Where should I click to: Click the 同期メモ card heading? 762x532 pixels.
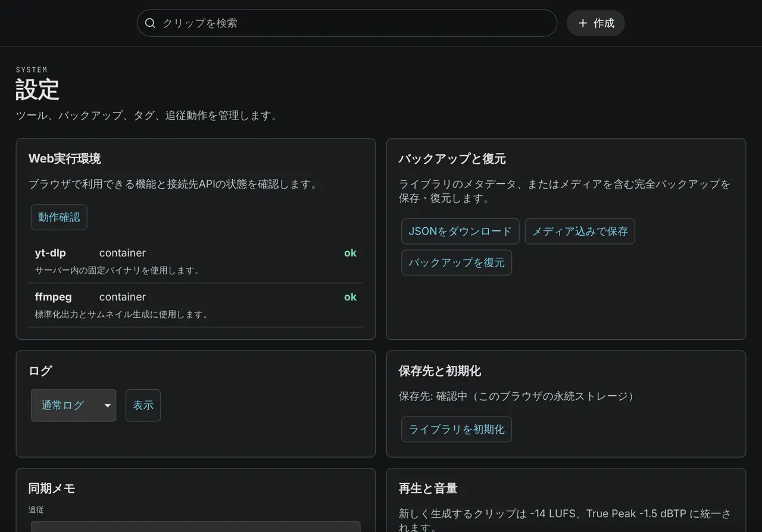pyautogui.click(x=52, y=489)
